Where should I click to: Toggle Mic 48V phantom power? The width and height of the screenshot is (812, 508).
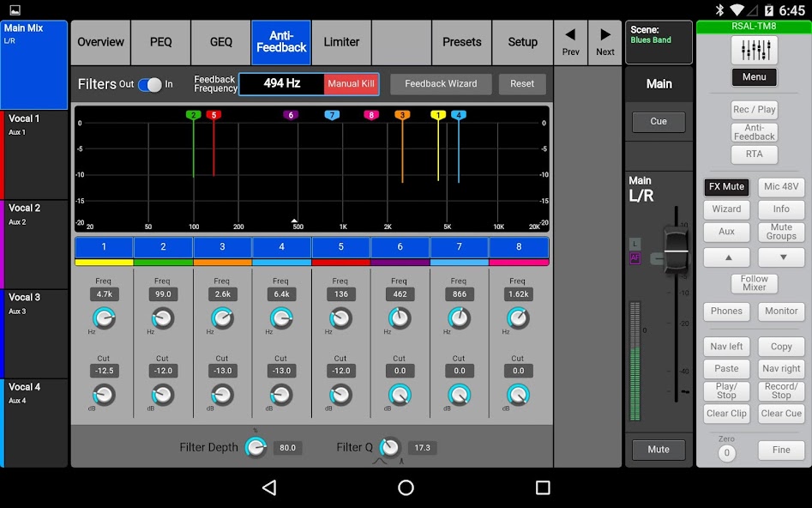pos(781,186)
